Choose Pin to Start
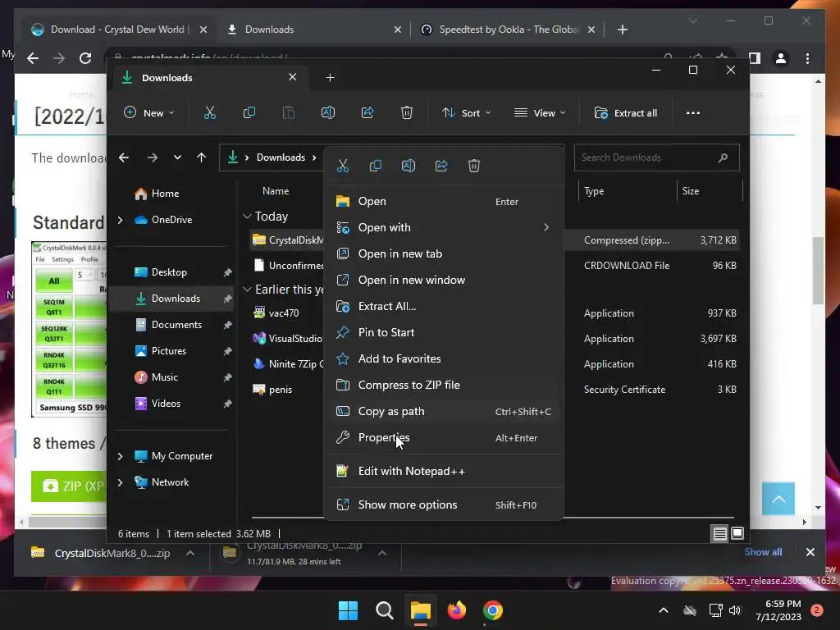The image size is (840, 630). tap(444, 333)
